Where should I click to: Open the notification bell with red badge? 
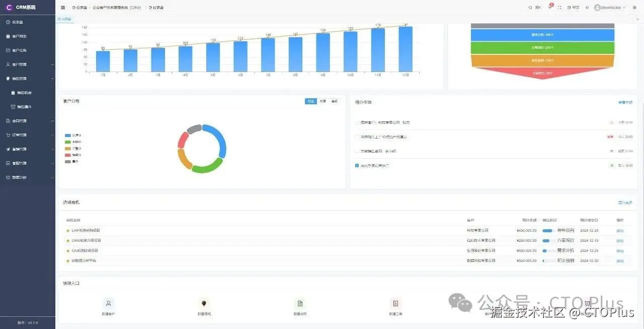[550, 7]
